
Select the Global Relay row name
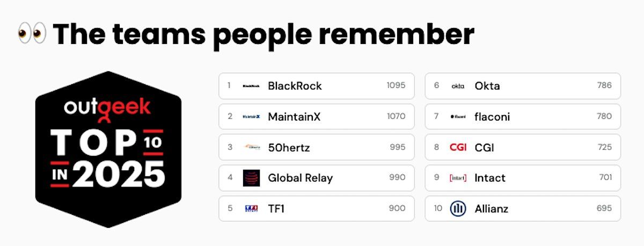[300, 178]
